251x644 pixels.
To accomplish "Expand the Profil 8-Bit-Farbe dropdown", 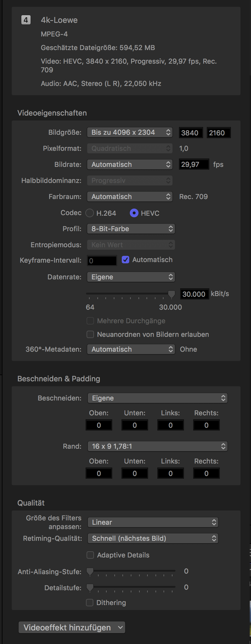I will coord(131,229).
